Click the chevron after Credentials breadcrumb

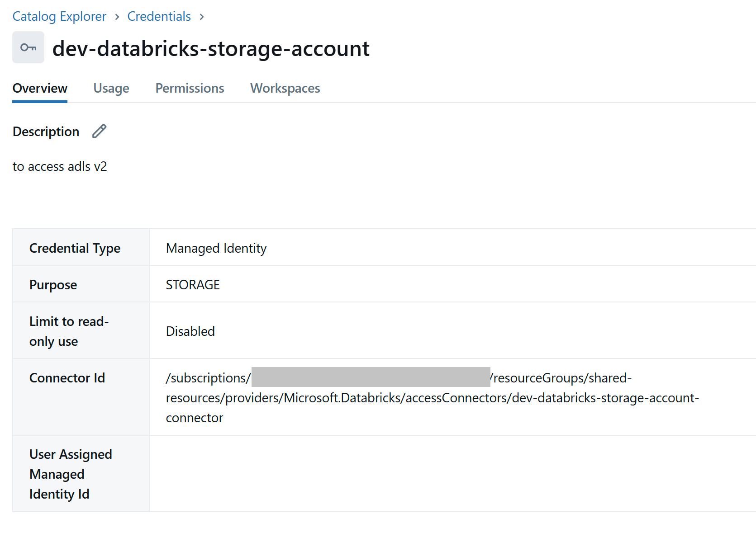click(x=202, y=16)
